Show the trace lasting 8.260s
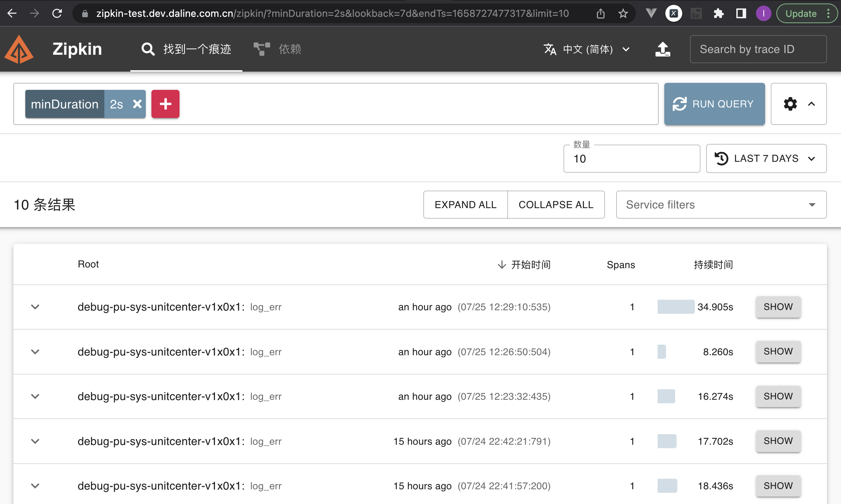 pyautogui.click(x=778, y=352)
